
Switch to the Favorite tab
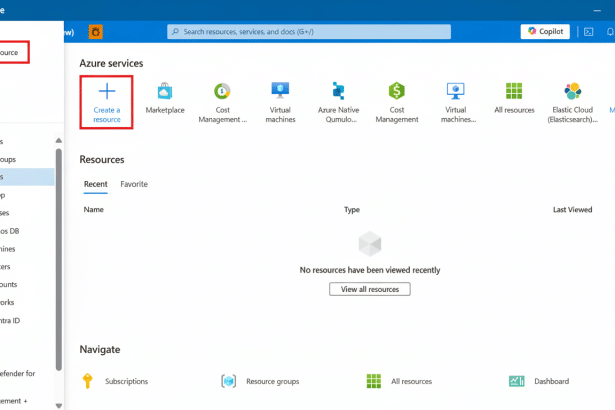point(134,184)
